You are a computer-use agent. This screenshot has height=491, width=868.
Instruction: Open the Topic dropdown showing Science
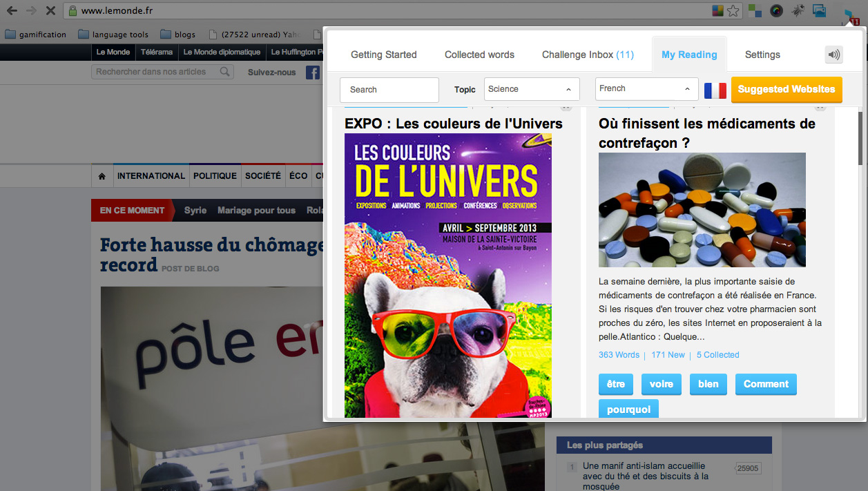click(532, 89)
